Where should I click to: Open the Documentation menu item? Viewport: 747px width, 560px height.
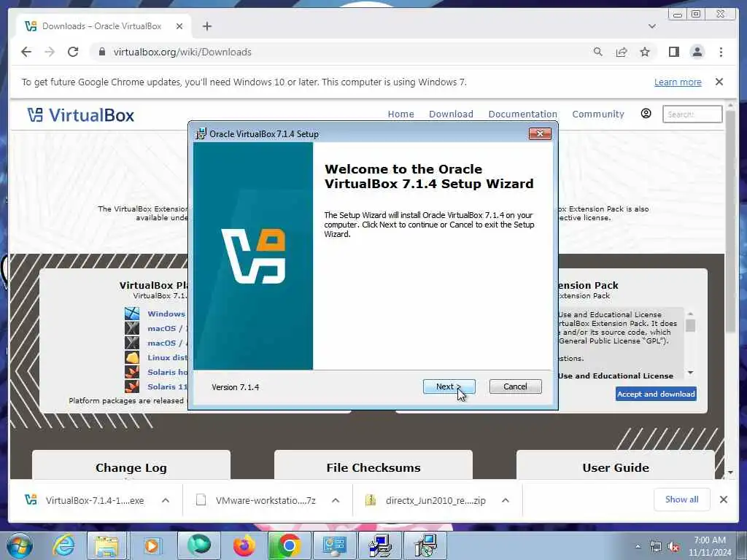[522, 114]
